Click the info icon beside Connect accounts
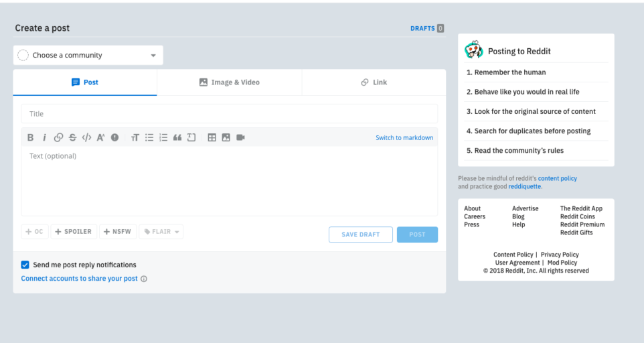 144,279
